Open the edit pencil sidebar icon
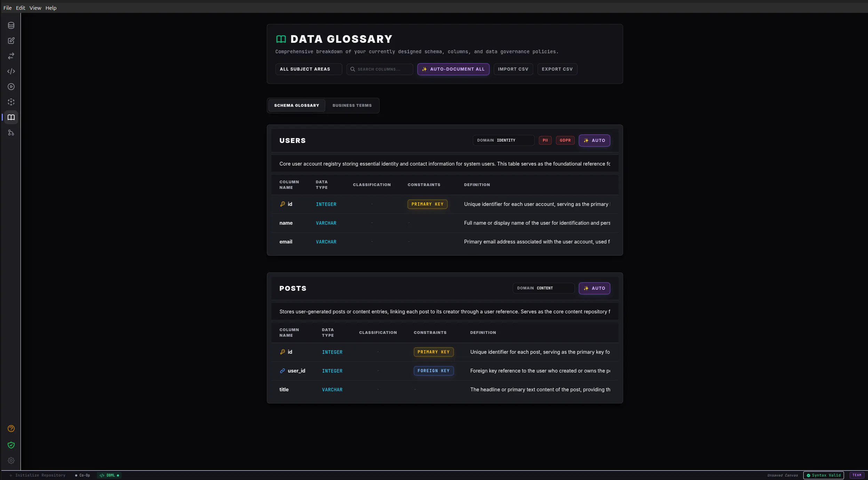The image size is (868, 480). 11,41
